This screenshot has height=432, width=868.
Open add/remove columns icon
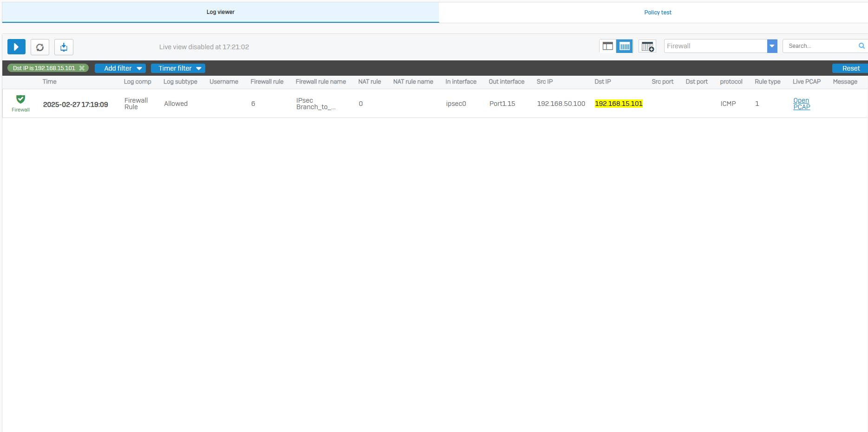[647, 46]
